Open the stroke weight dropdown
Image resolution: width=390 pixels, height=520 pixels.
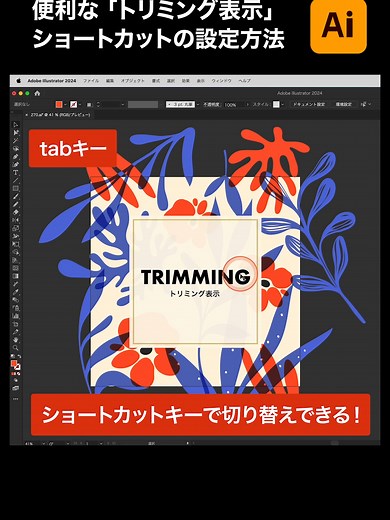(123, 105)
